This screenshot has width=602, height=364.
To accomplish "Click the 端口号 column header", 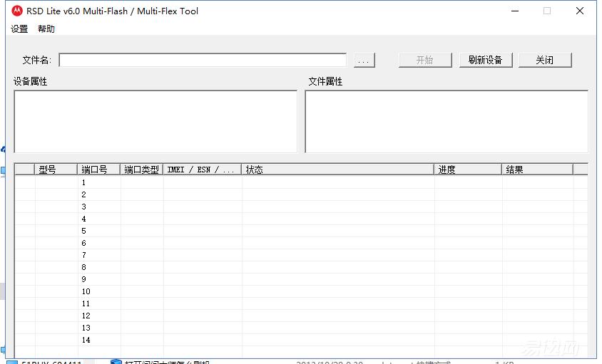I will coord(99,169).
